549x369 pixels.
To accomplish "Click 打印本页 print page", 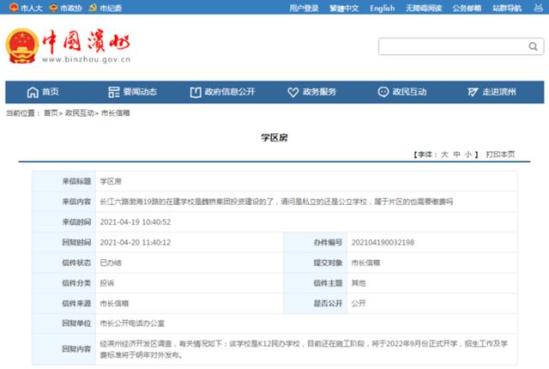I will 500,154.
